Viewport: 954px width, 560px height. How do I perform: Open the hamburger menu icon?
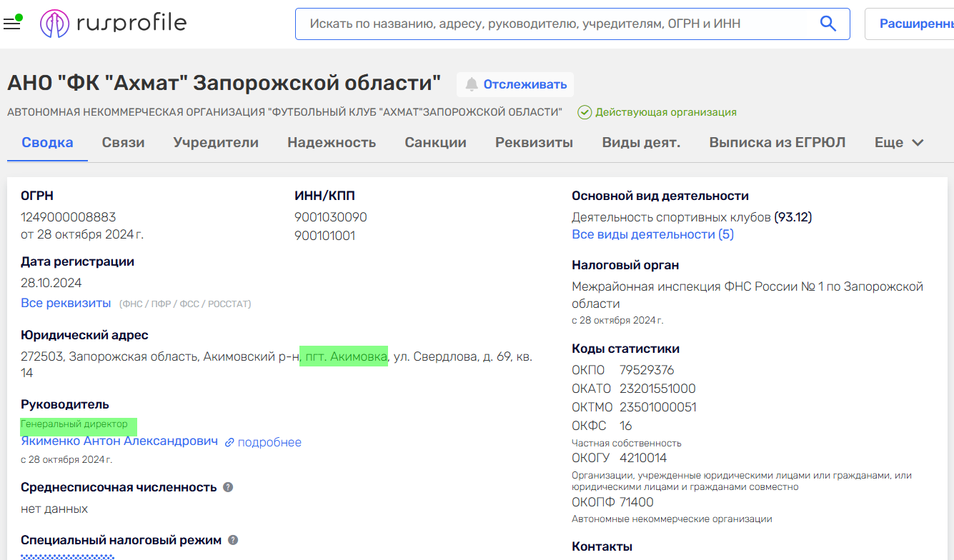11,24
